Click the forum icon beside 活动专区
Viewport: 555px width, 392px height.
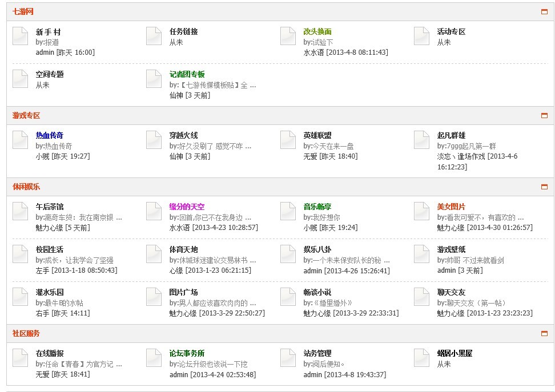point(422,36)
